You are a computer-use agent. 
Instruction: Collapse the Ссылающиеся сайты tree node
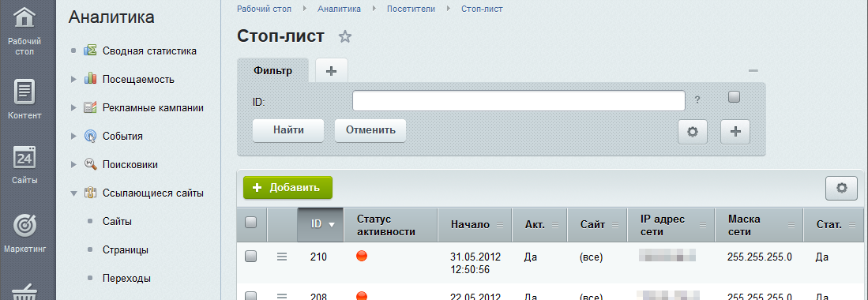73,193
